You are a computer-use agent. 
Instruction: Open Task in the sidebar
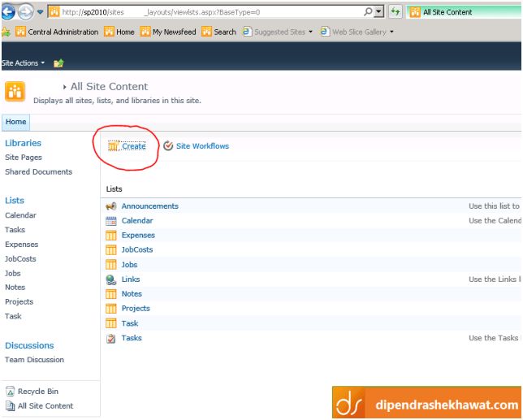point(13,316)
